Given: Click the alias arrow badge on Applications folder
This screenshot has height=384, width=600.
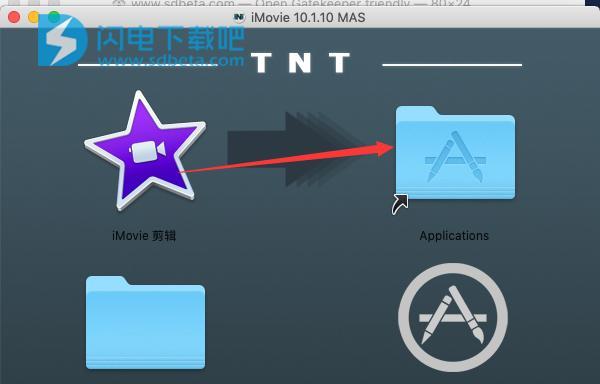Looking at the screenshot, I should [x=400, y=204].
